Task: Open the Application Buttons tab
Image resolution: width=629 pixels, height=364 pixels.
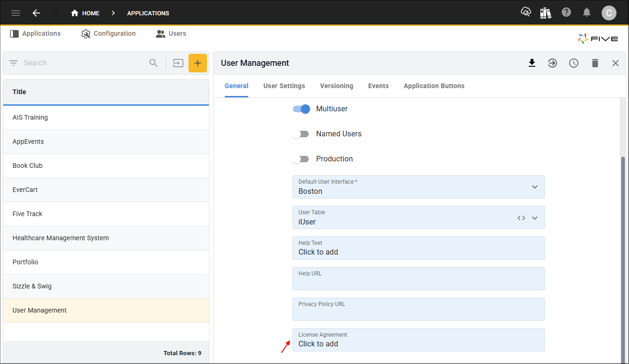Action: tap(434, 86)
